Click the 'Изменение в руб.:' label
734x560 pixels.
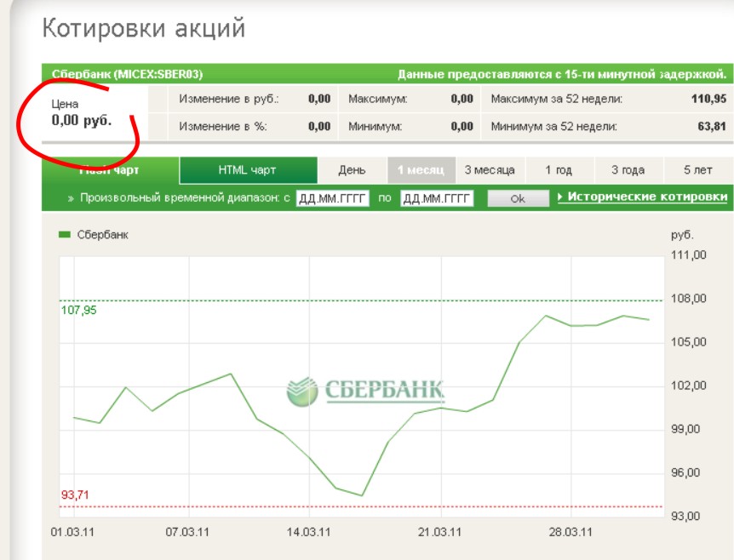[x=229, y=99]
